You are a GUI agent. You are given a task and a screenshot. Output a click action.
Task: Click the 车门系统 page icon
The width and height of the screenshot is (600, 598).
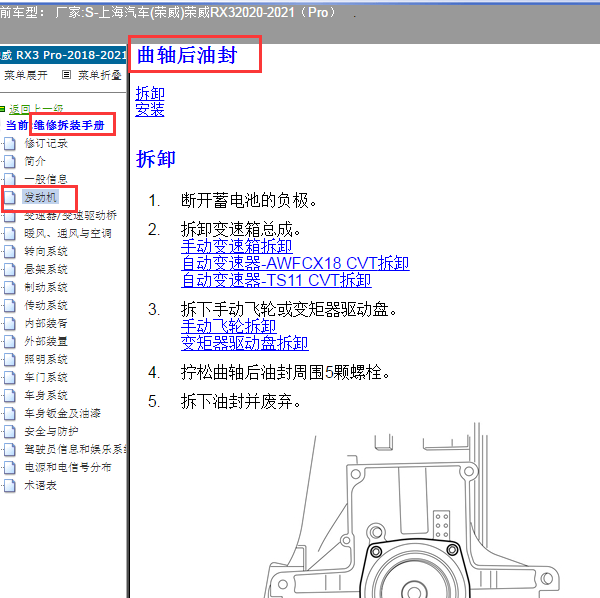10,378
